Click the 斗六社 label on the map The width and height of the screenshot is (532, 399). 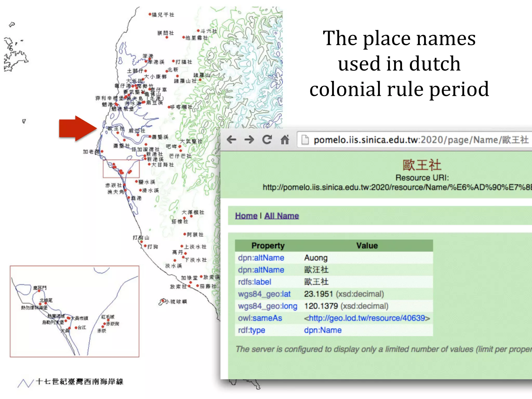pyautogui.click(x=209, y=31)
